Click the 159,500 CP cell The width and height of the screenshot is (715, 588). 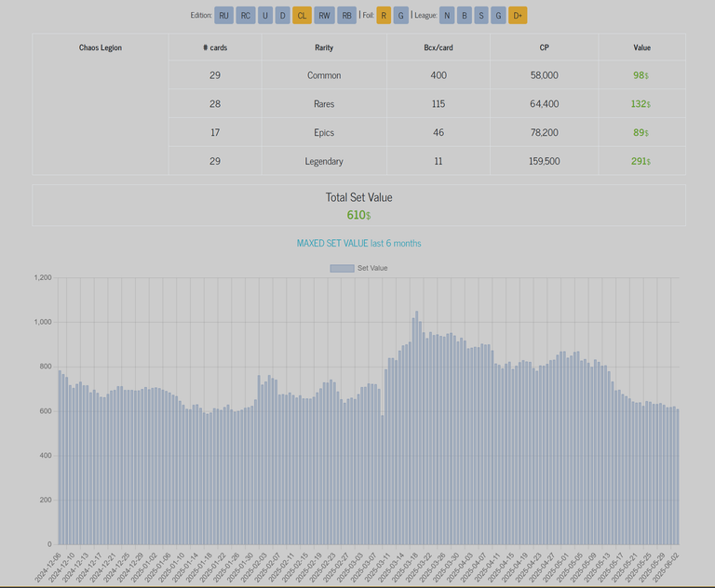(544, 161)
